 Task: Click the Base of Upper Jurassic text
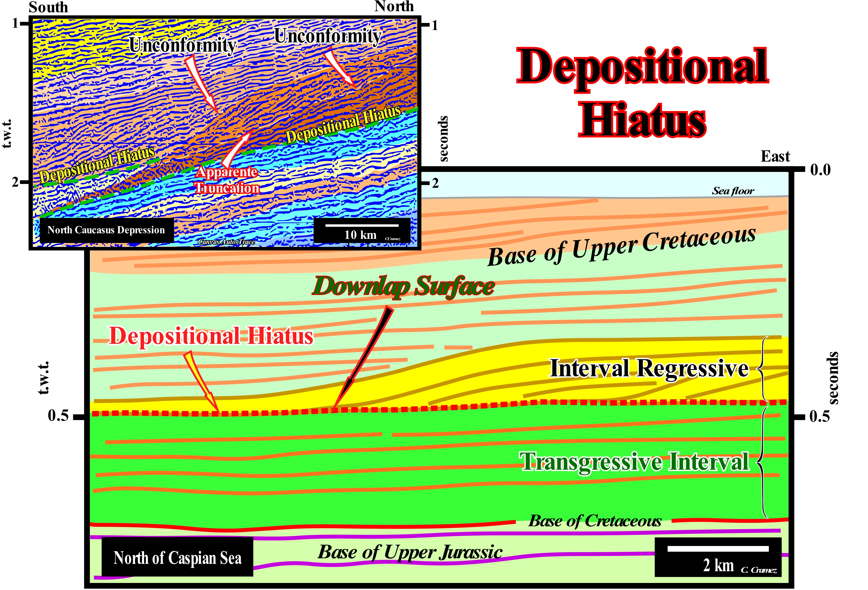tap(410, 552)
